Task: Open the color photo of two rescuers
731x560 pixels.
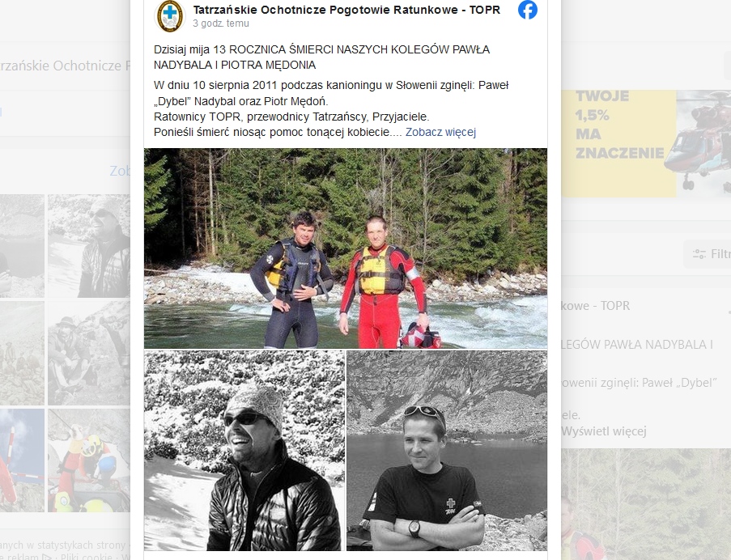Action: [346, 248]
